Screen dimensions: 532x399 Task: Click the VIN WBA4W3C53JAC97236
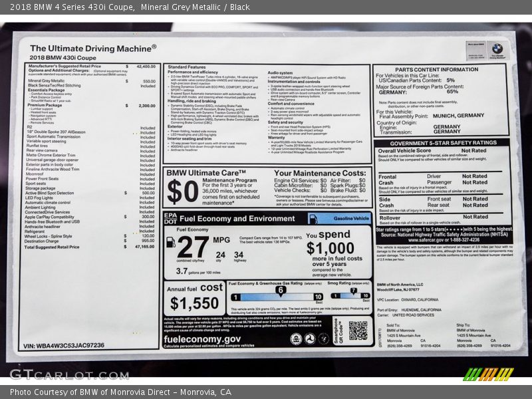[x=64, y=346]
